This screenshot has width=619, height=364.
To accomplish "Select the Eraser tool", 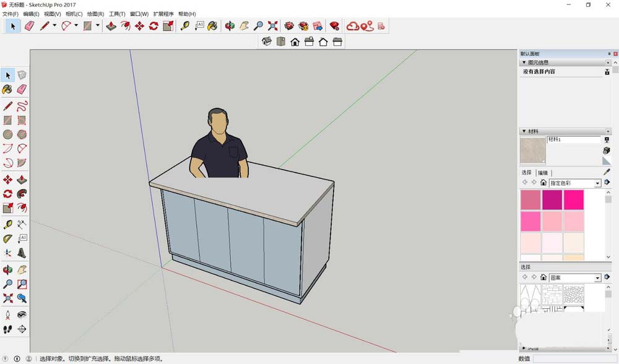I will 22,89.
